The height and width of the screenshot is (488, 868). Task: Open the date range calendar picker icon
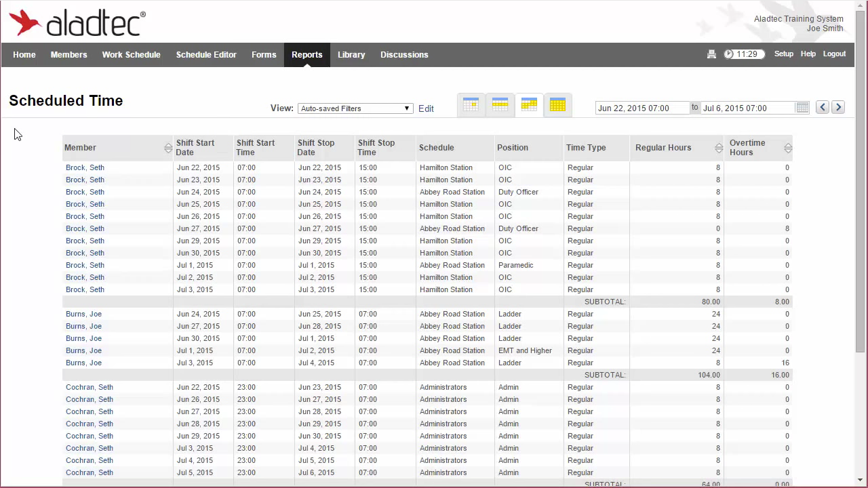tap(802, 108)
